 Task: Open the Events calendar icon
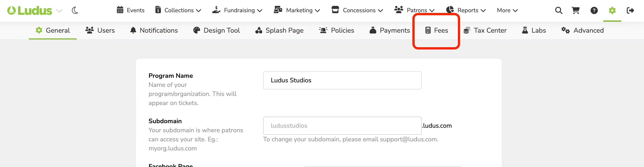pos(120,10)
